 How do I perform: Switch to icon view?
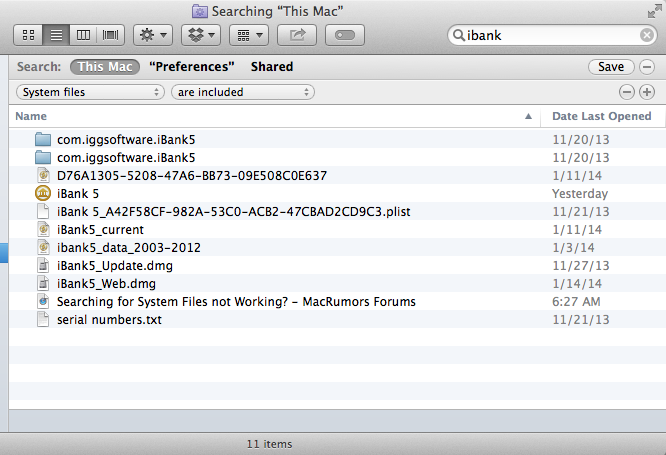pos(28,35)
